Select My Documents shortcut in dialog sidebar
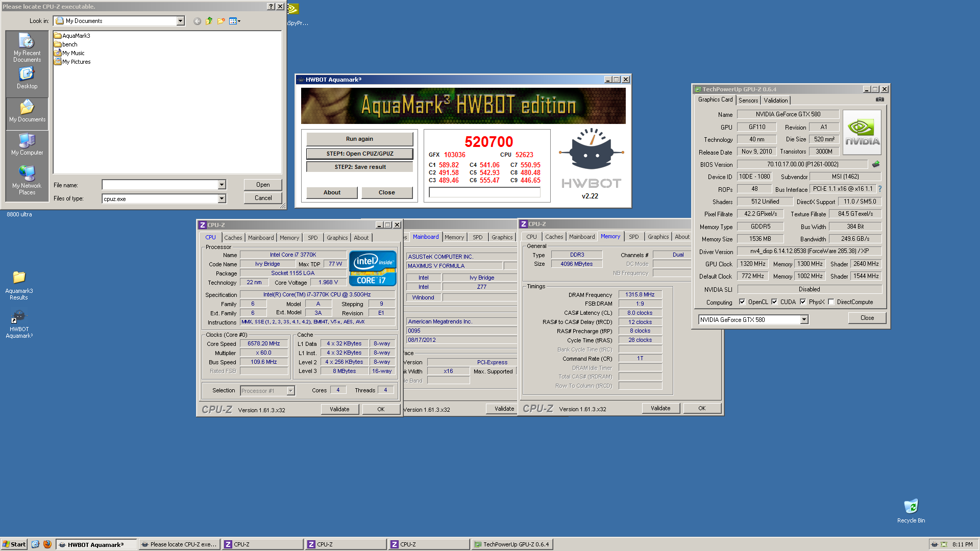This screenshot has height=551, width=980. (x=27, y=111)
